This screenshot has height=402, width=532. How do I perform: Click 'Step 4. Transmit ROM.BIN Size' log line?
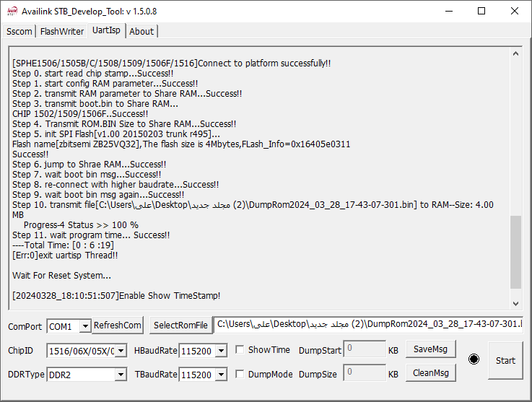[124, 124]
